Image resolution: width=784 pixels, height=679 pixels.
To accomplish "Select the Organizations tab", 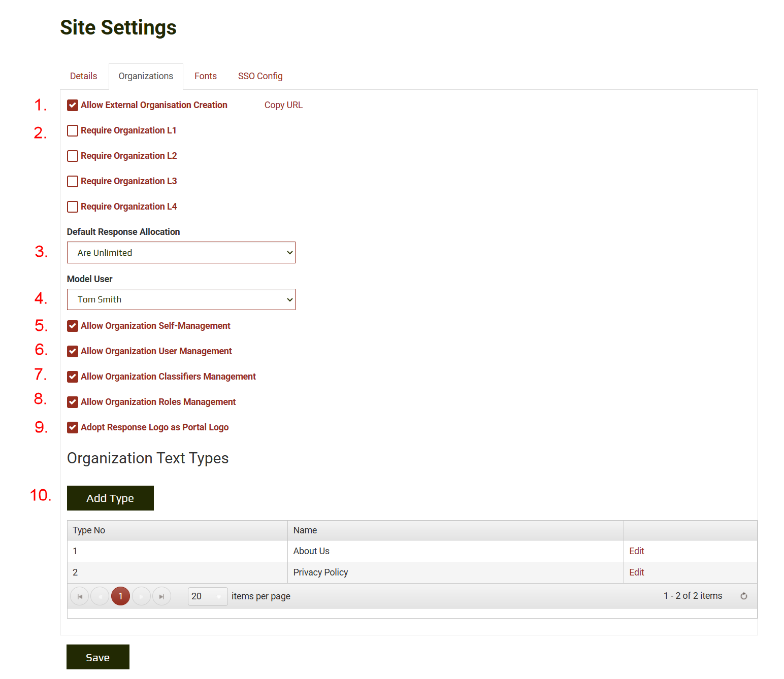I will (x=146, y=76).
